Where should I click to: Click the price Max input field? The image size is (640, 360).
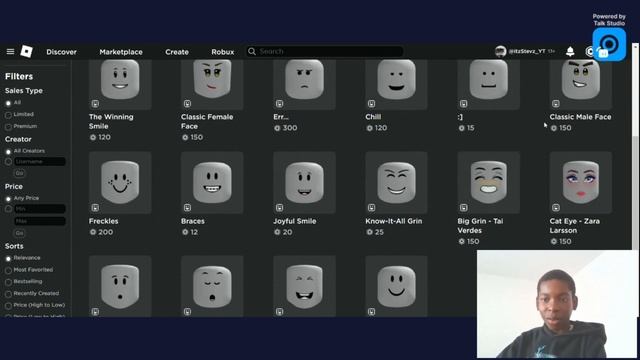(x=40, y=221)
